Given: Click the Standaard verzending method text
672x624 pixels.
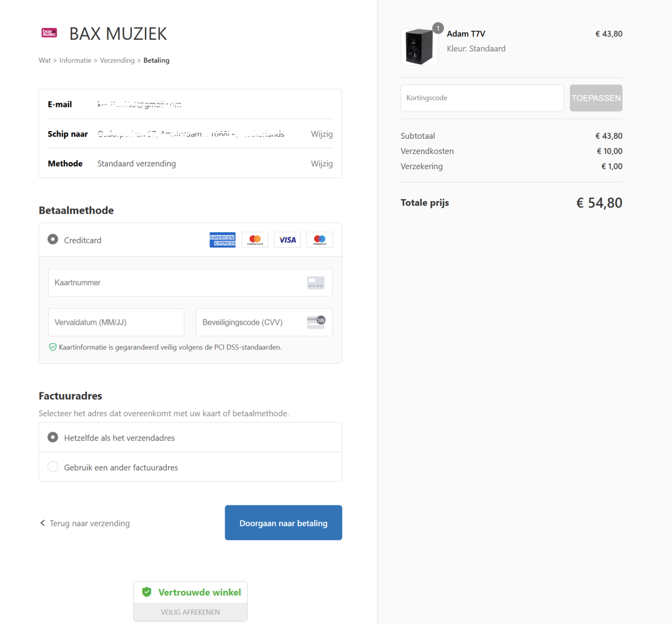Looking at the screenshot, I should point(137,163).
